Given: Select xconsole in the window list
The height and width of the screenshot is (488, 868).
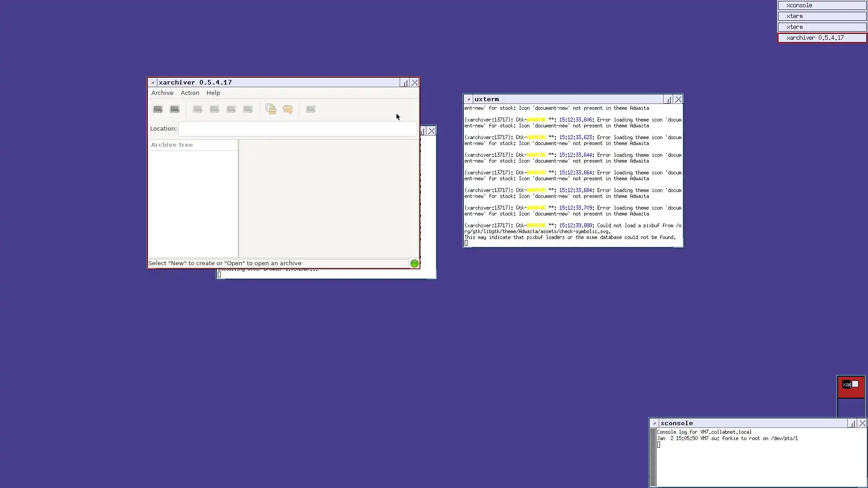Looking at the screenshot, I should point(821,5).
